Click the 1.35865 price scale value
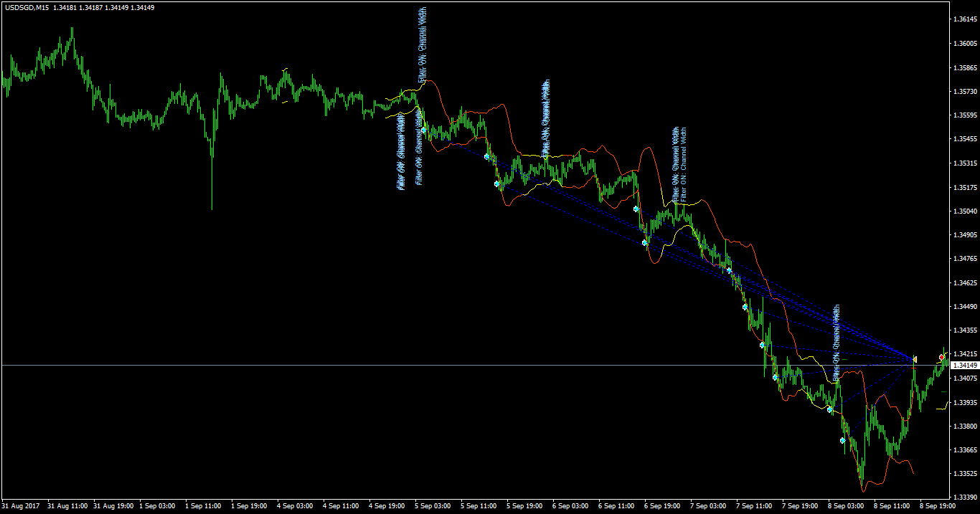This screenshot has width=980, height=514. pyautogui.click(x=964, y=67)
